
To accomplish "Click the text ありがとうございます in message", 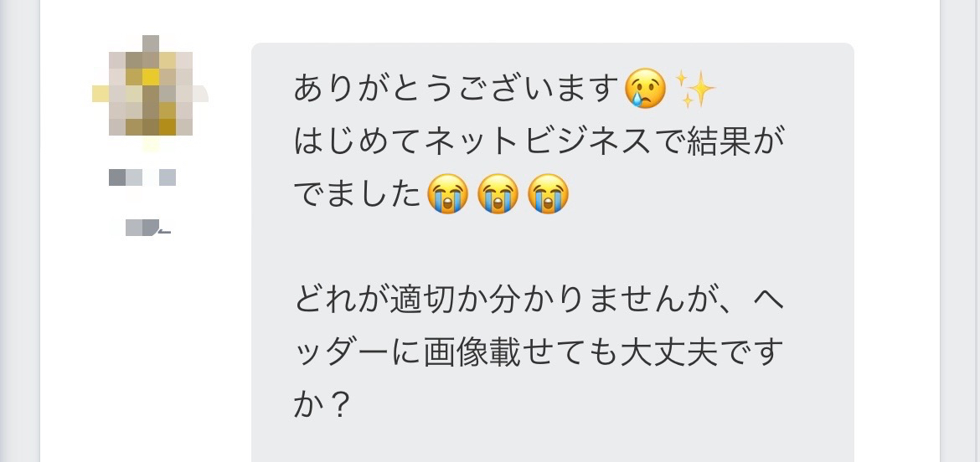I will 456,89.
